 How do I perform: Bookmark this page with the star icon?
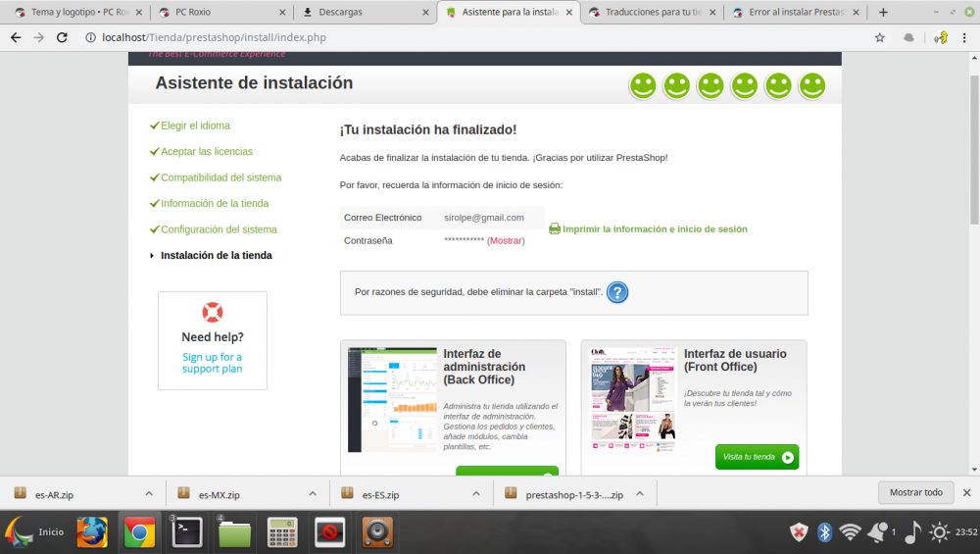pyautogui.click(x=879, y=37)
